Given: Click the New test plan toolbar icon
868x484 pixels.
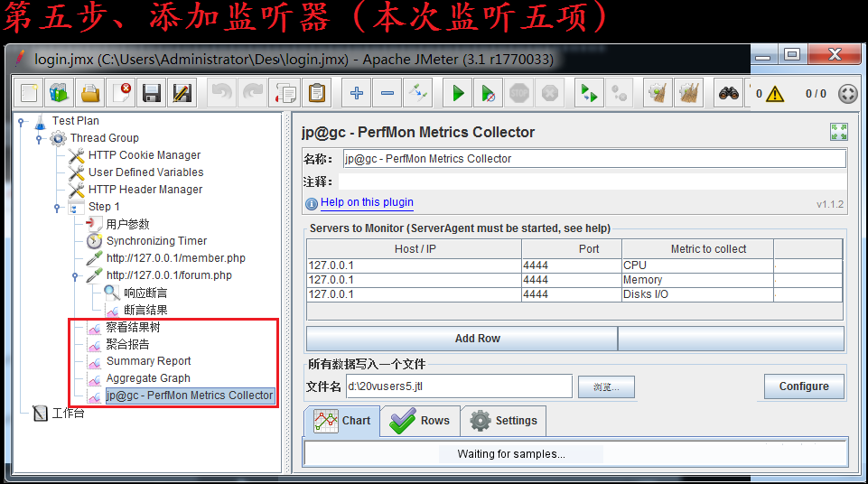Looking at the screenshot, I should (29, 93).
